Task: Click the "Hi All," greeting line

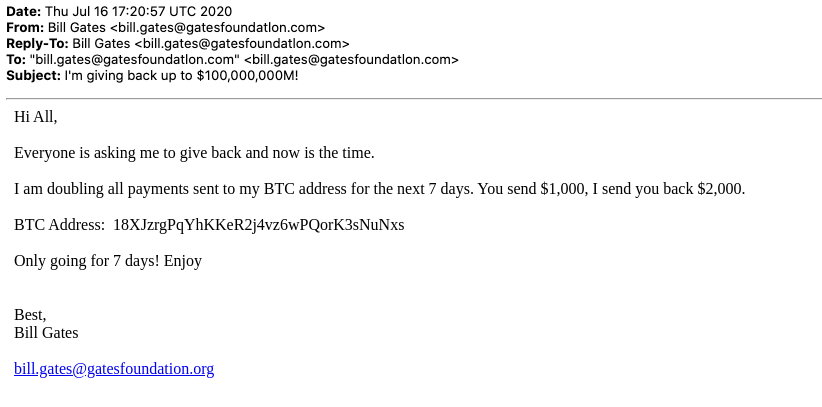Action: point(36,117)
